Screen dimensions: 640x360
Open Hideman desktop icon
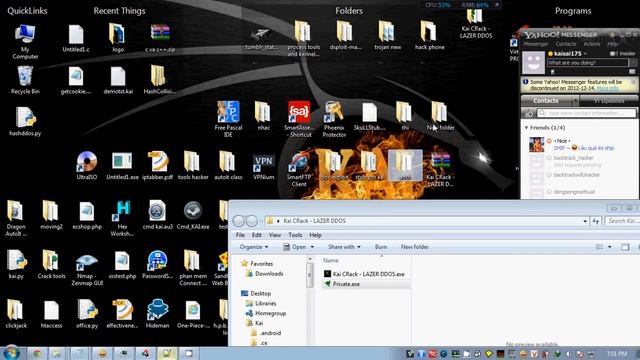[158, 314]
